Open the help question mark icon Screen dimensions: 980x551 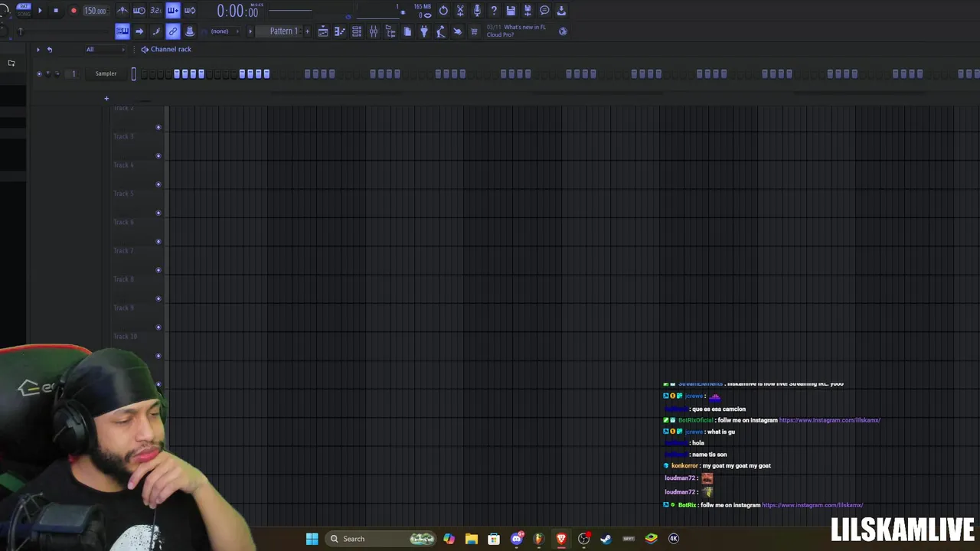tap(494, 11)
